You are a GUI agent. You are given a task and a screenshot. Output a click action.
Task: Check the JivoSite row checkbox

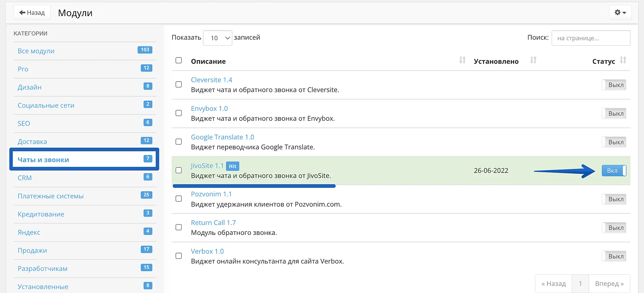[x=179, y=170]
